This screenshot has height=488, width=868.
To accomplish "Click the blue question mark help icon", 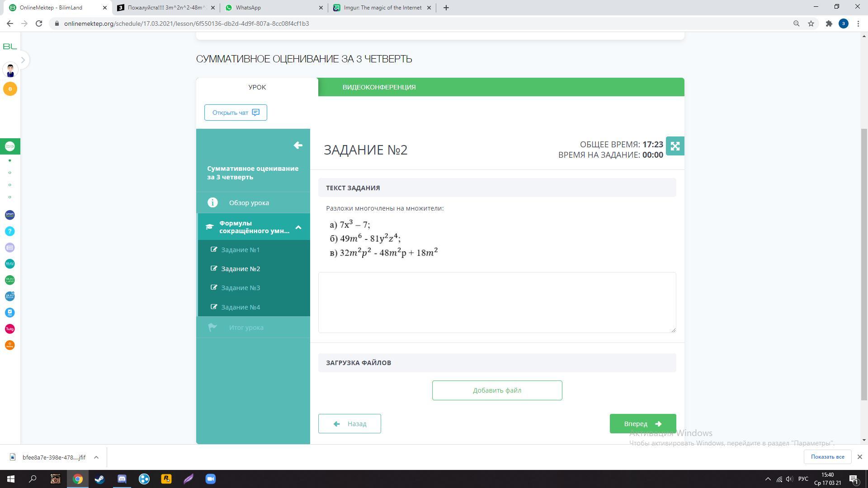I will [10, 231].
